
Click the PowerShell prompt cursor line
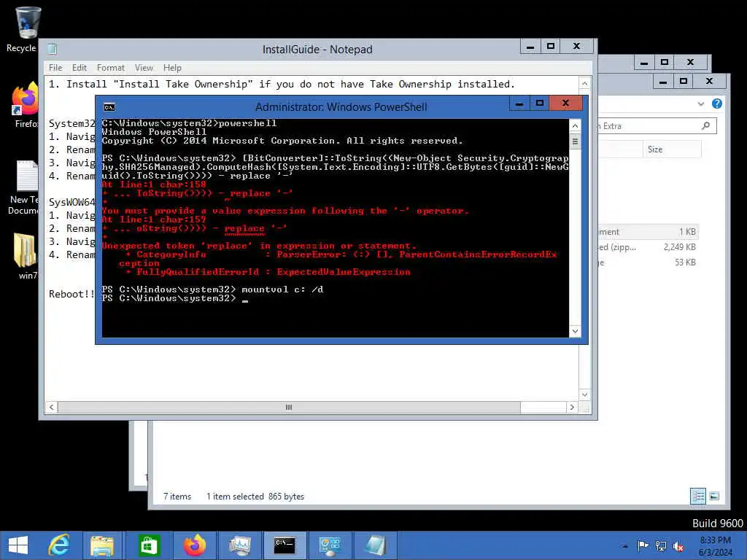tap(175, 298)
